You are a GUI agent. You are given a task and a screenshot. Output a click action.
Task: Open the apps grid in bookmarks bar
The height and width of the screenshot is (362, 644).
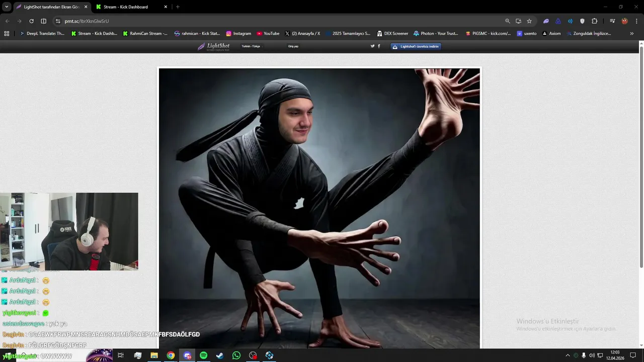(x=7, y=34)
